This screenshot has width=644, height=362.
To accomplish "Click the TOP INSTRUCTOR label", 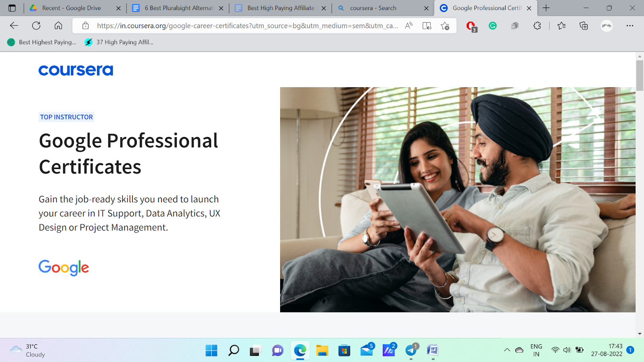I will 66,117.
